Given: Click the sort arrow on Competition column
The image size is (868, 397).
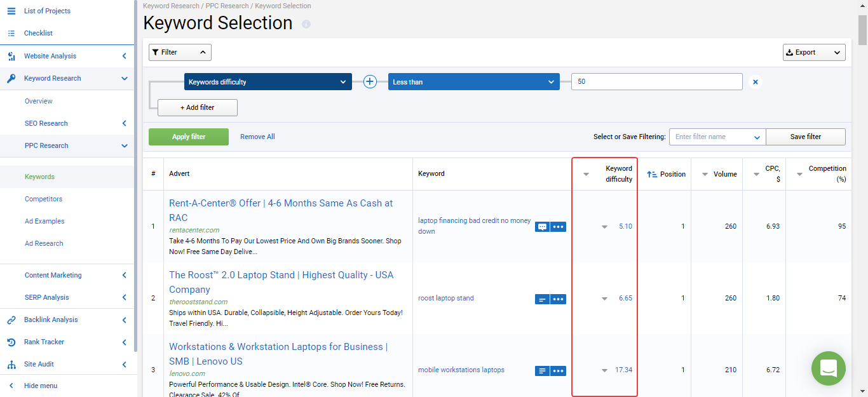Looking at the screenshot, I should (799, 175).
